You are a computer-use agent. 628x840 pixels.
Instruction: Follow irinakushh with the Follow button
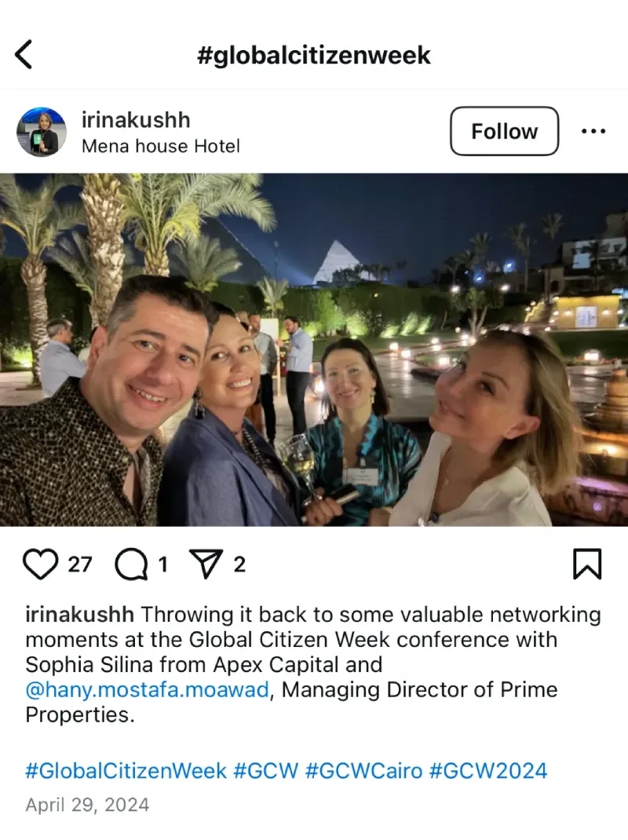click(504, 131)
